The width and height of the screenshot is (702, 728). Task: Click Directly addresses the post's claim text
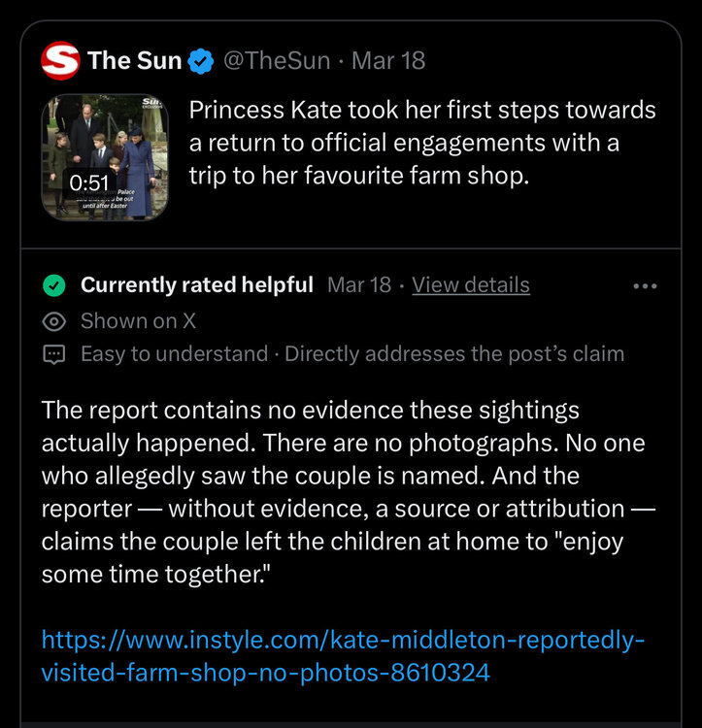click(454, 354)
